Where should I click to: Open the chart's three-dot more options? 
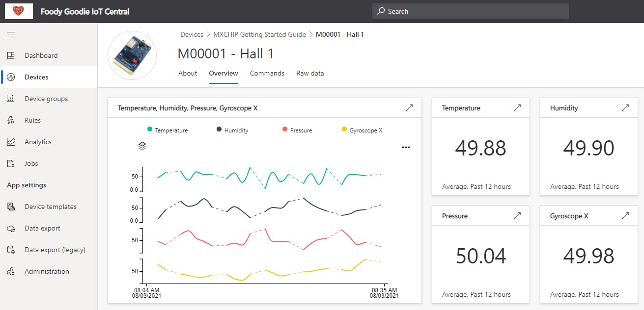[406, 147]
